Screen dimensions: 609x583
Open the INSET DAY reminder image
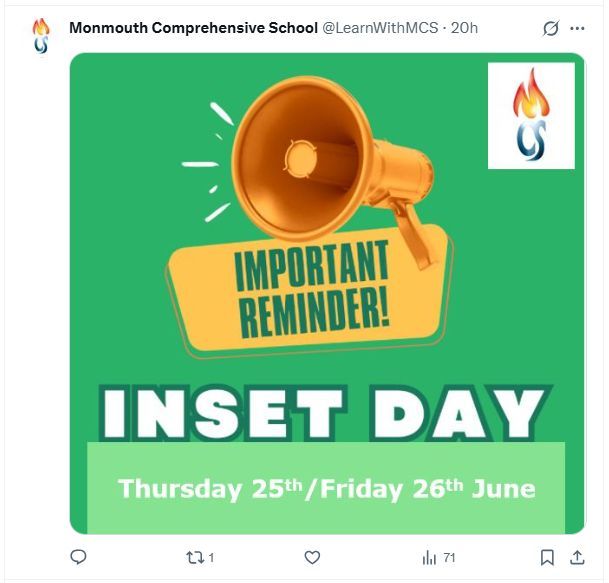327,293
